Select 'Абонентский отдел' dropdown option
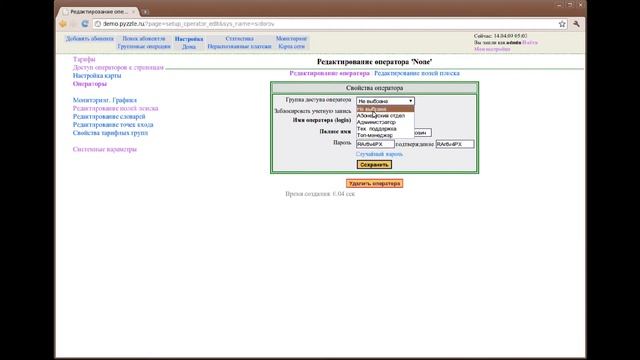The width and height of the screenshot is (640, 360). (385, 116)
